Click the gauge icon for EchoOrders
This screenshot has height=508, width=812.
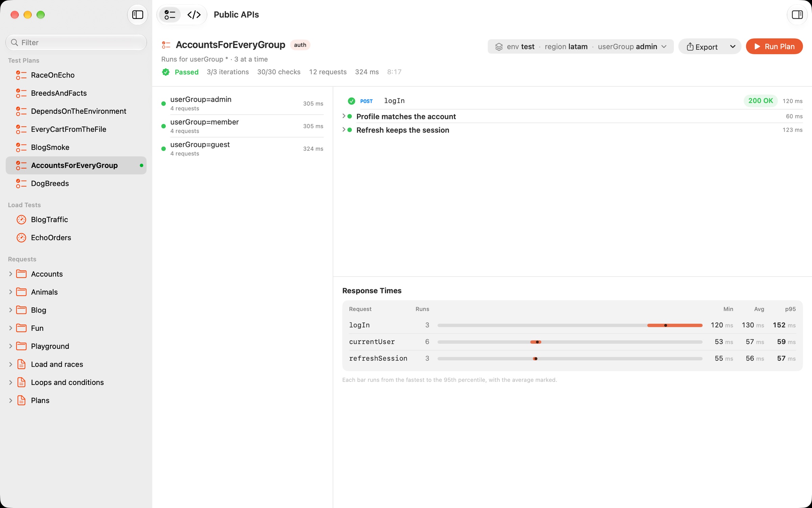coord(21,238)
